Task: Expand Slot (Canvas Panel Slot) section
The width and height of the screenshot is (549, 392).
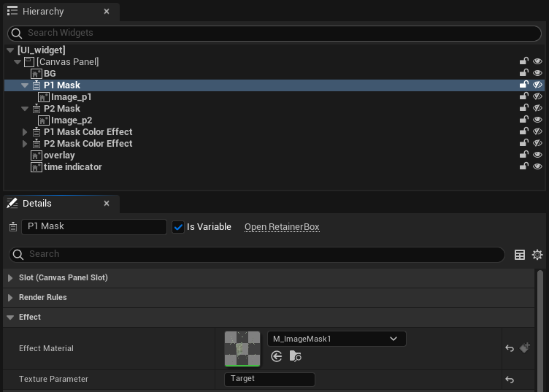Action: tap(10, 278)
